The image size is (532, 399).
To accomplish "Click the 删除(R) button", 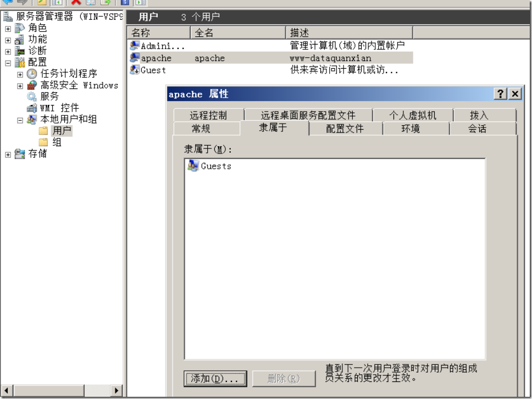I will tap(284, 378).
